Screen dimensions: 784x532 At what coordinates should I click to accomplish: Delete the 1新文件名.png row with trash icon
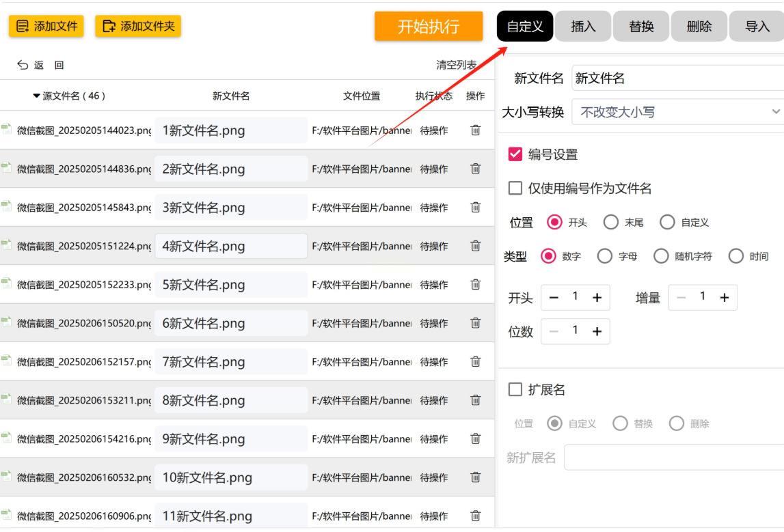click(x=475, y=130)
